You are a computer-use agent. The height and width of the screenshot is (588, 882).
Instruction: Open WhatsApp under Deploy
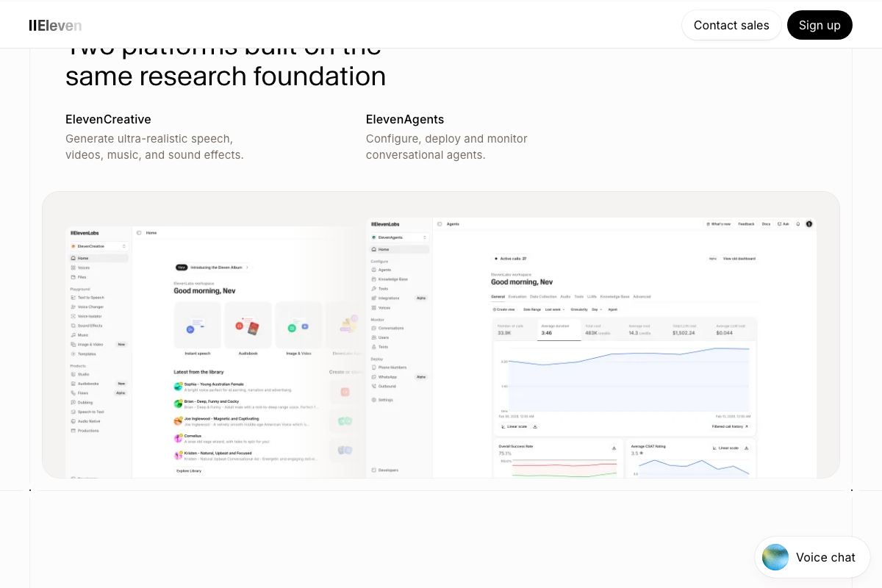pos(400,376)
